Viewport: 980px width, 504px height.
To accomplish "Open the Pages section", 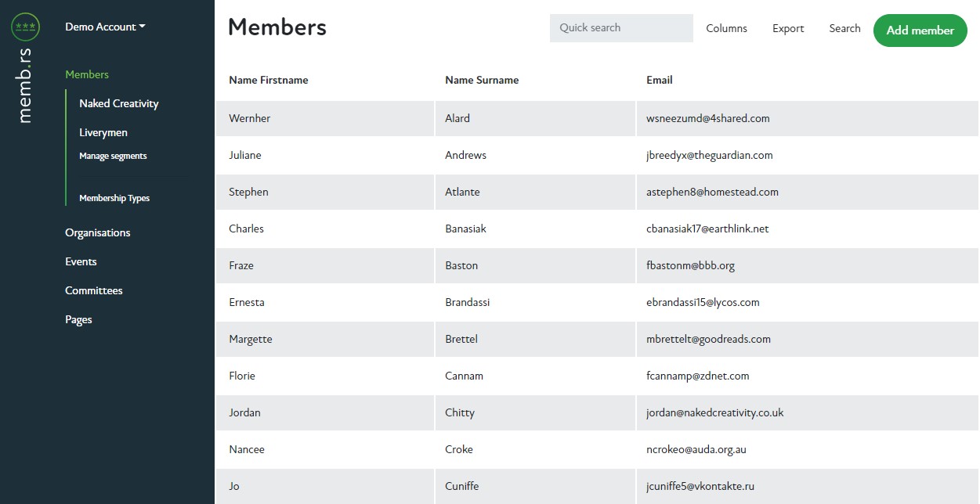I will pyautogui.click(x=78, y=319).
